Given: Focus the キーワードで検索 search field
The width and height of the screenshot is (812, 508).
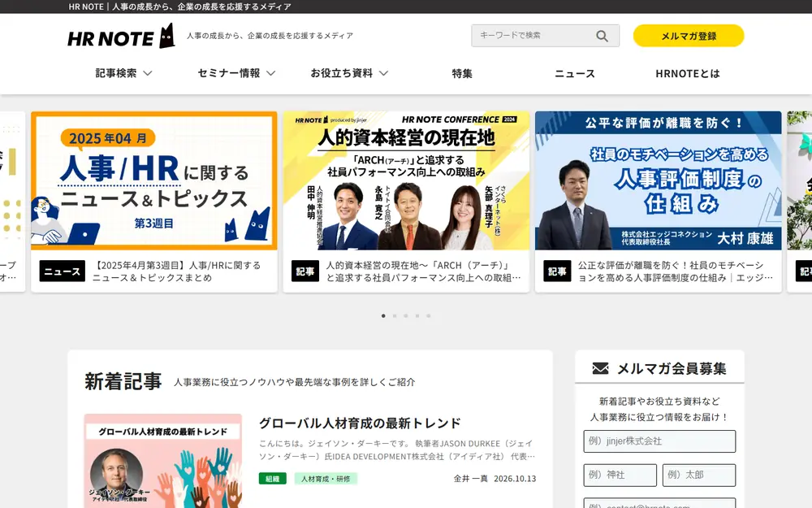Looking at the screenshot, I should coord(546,36).
